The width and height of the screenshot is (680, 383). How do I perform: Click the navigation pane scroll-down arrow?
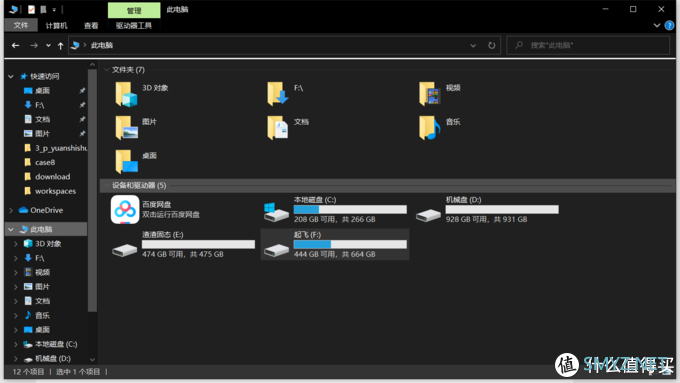(92, 359)
